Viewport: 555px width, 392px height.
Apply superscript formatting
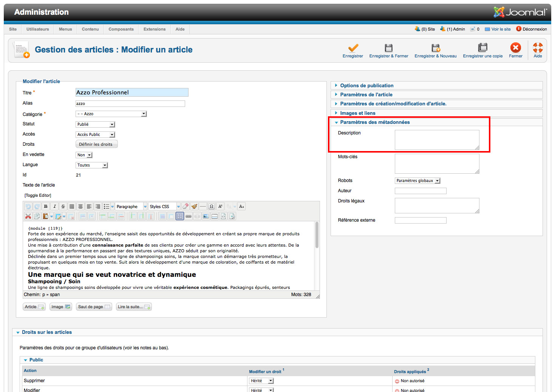220,207
